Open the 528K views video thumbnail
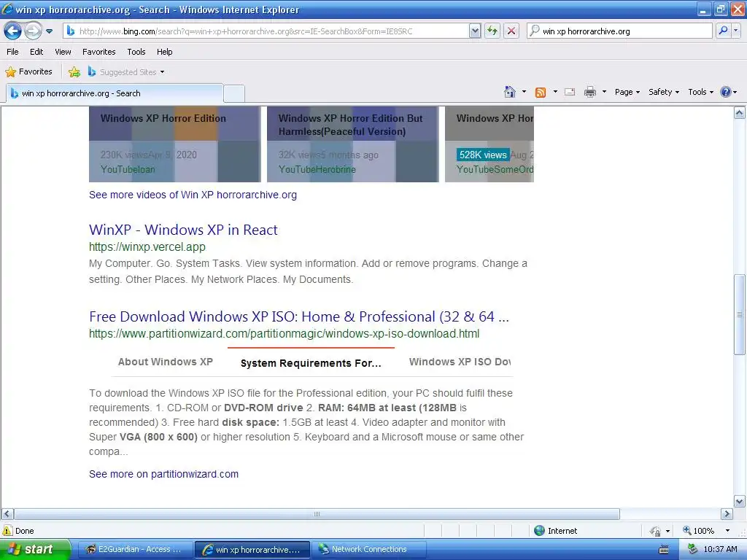 (x=489, y=144)
